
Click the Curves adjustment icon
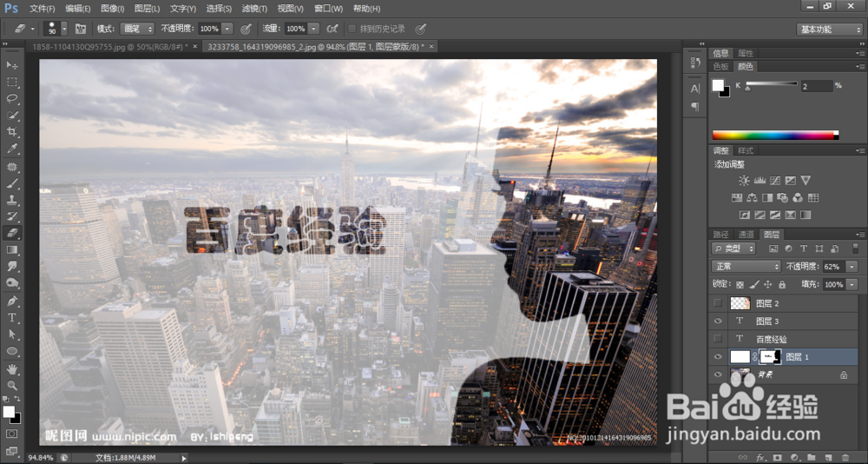click(x=775, y=181)
